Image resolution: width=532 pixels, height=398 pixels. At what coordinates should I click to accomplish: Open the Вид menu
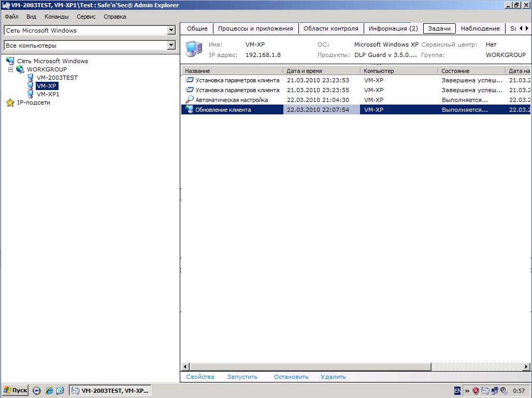click(x=31, y=17)
